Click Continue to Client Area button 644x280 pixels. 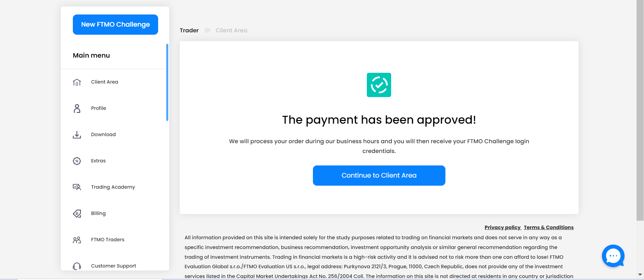coord(379,176)
